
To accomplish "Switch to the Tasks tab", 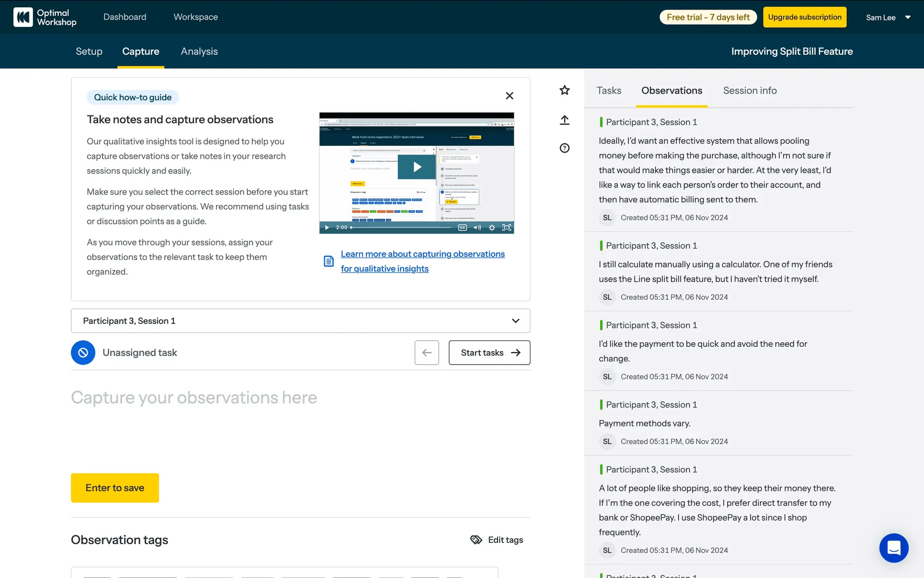I will coord(609,91).
